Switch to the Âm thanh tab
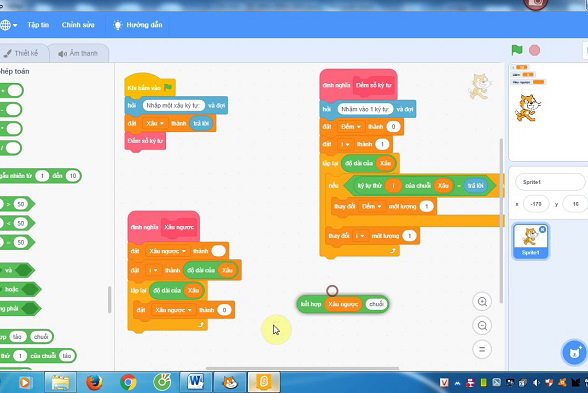Viewport: 588px width, 393px height. (x=79, y=53)
